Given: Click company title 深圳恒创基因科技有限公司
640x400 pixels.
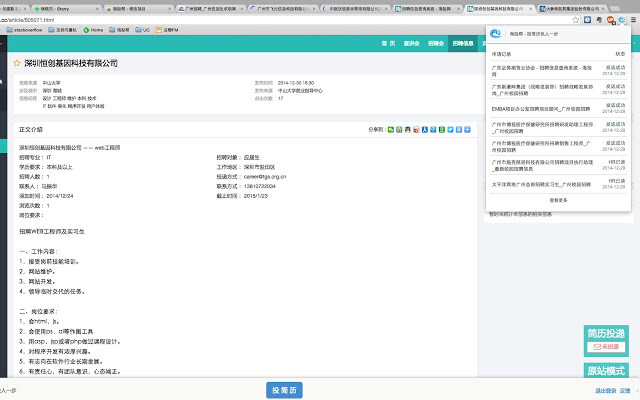Looking at the screenshot, I should tap(71, 63).
